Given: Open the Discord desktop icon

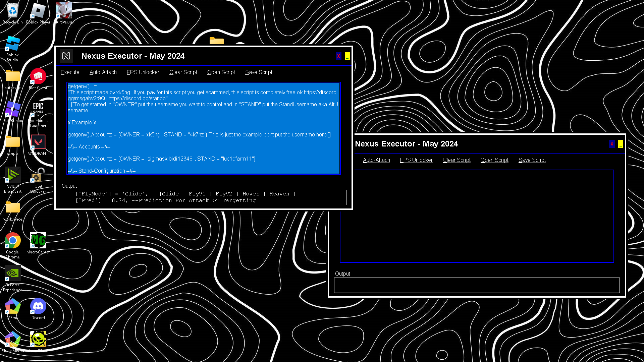Looking at the screenshot, I should coord(38,307).
